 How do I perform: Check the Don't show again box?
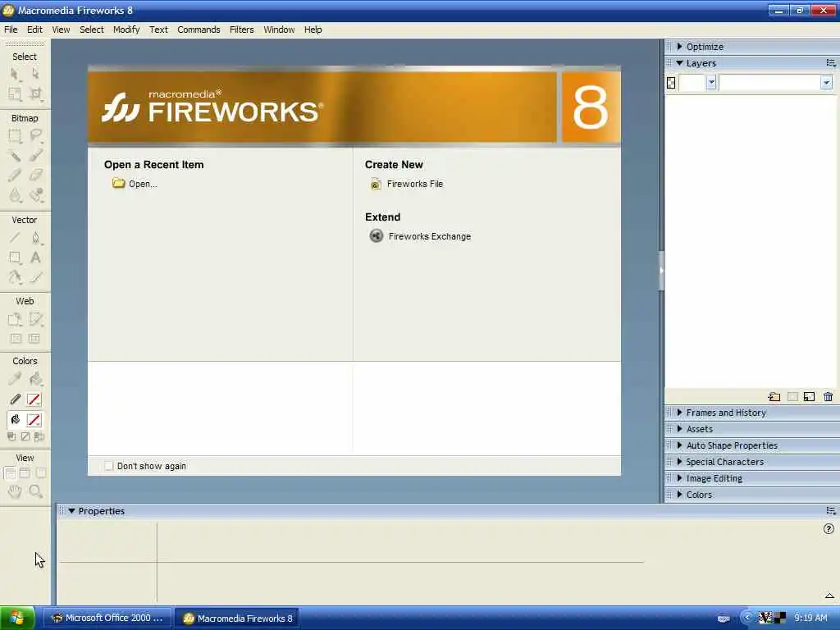click(x=109, y=466)
